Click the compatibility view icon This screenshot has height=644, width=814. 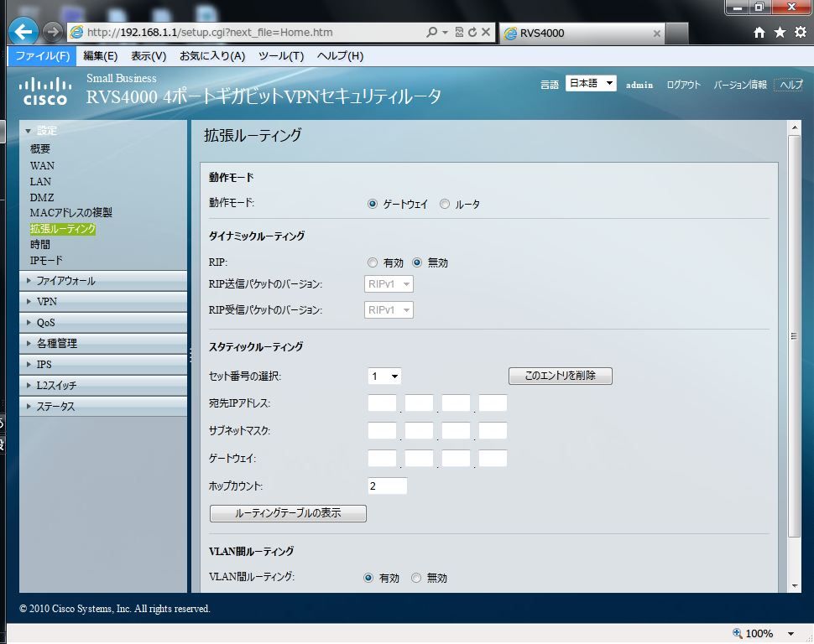(x=459, y=32)
